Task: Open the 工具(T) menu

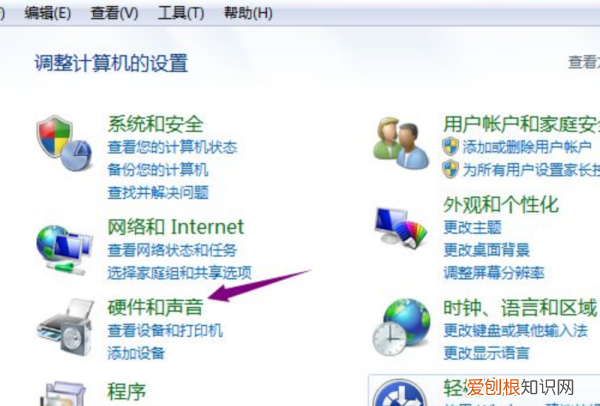Action: [x=181, y=13]
